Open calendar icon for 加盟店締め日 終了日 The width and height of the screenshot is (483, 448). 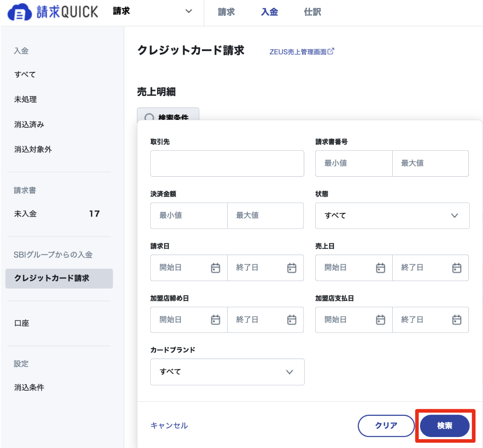pyautogui.click(x=291, y=319)
